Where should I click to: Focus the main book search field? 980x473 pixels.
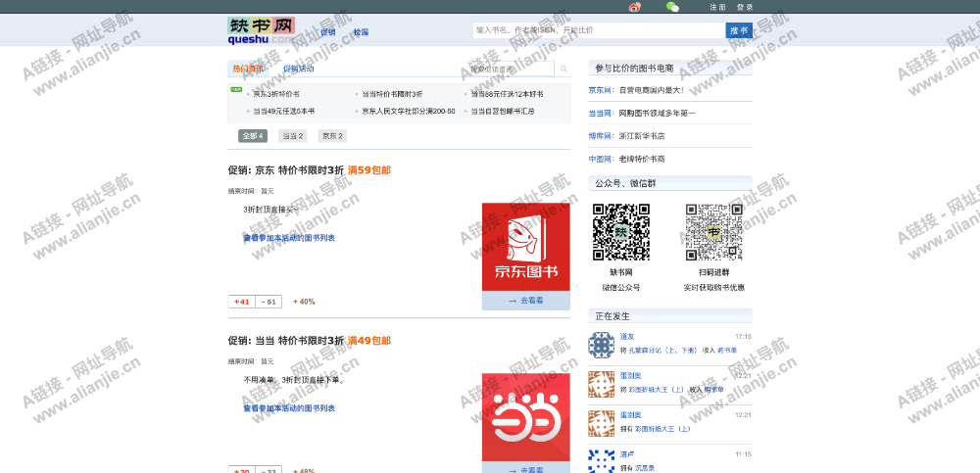(x=599, y=30)
